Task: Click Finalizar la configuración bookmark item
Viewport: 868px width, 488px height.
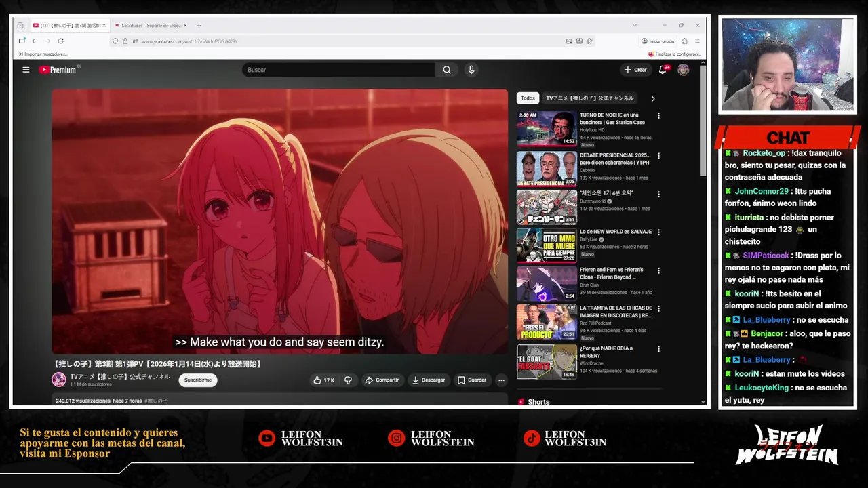Action: click(x=675, y=54)
